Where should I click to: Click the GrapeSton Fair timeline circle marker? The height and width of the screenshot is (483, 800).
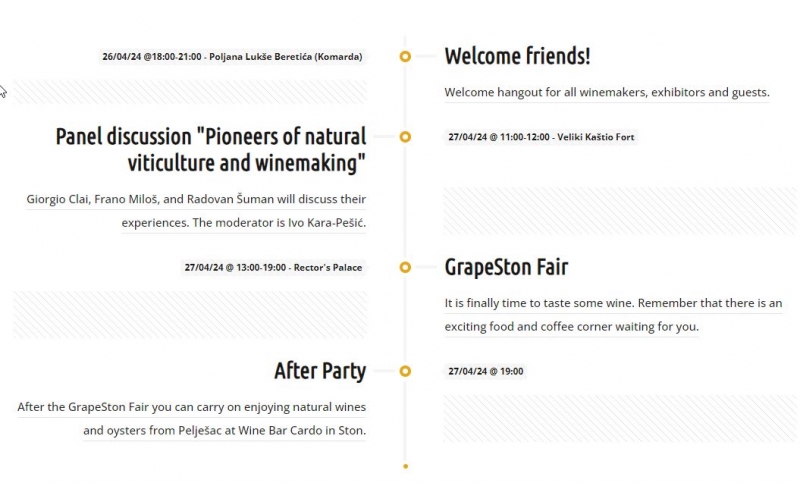coord(405,267)
